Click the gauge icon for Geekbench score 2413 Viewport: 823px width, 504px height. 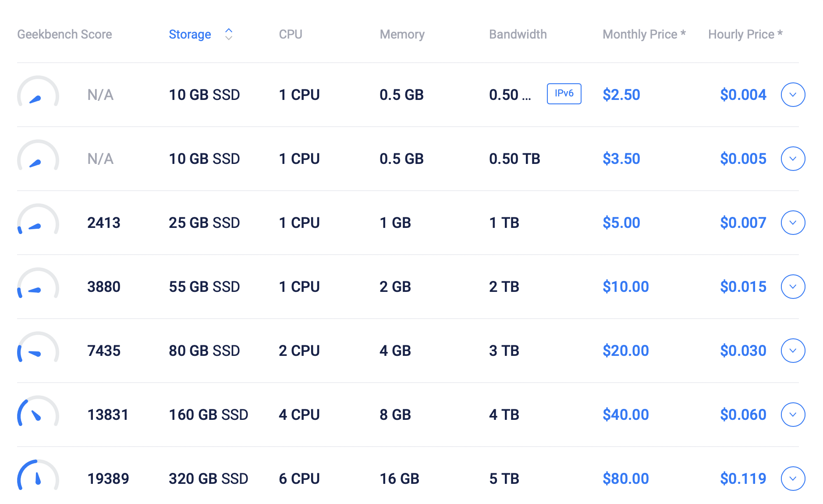pos(38,221)
